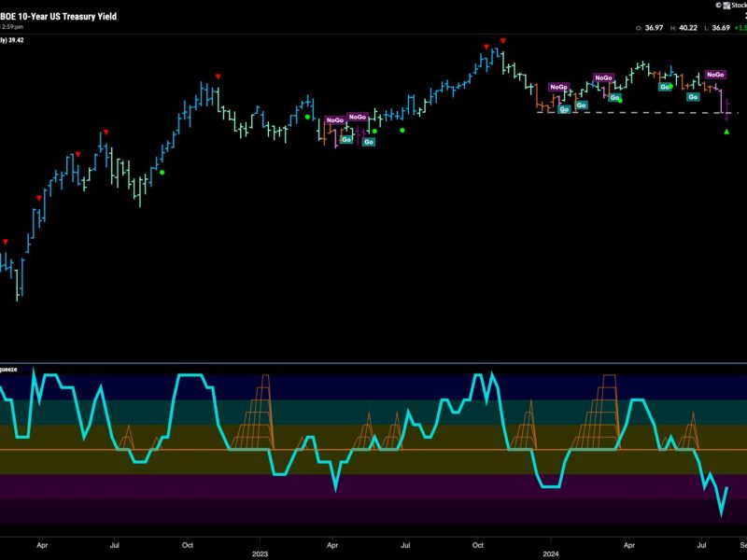Click the squeeze indicator panel label
The width and height of the screenshot is (747, 560).
click(x=8, y=370)
